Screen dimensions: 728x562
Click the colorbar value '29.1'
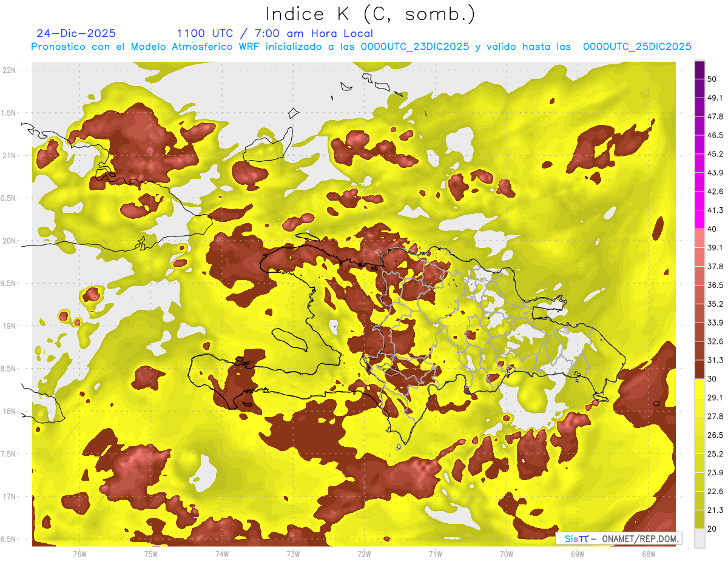pyautogui.click(x=715, y=398)
